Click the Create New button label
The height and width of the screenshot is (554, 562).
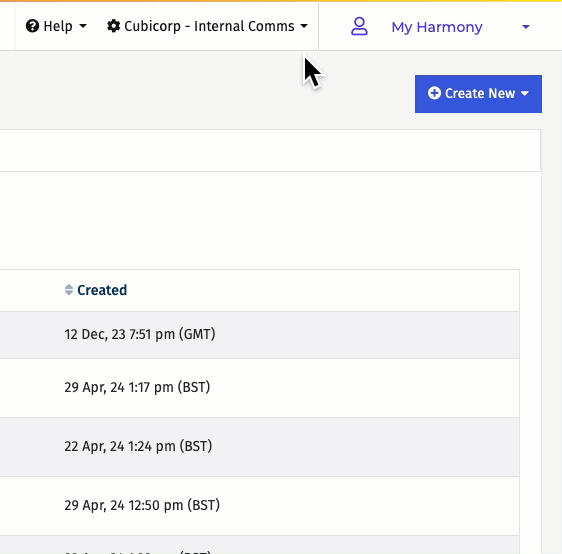click(480, 94)
